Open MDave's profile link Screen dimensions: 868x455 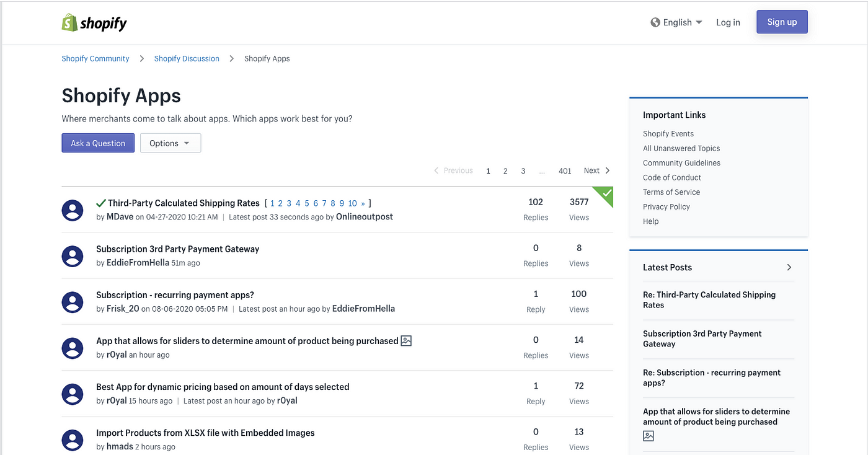click(x=120, y=217)
